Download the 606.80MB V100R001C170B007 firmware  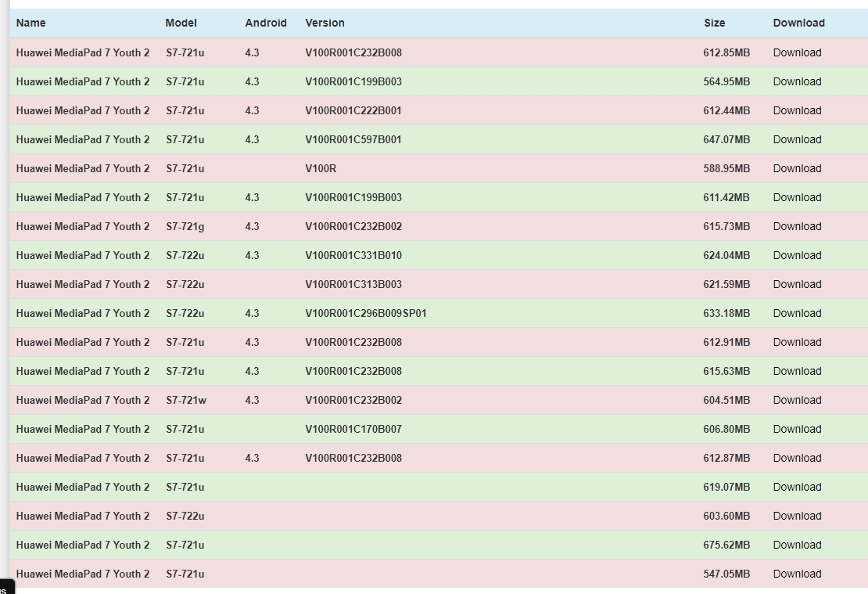[797, 429]
